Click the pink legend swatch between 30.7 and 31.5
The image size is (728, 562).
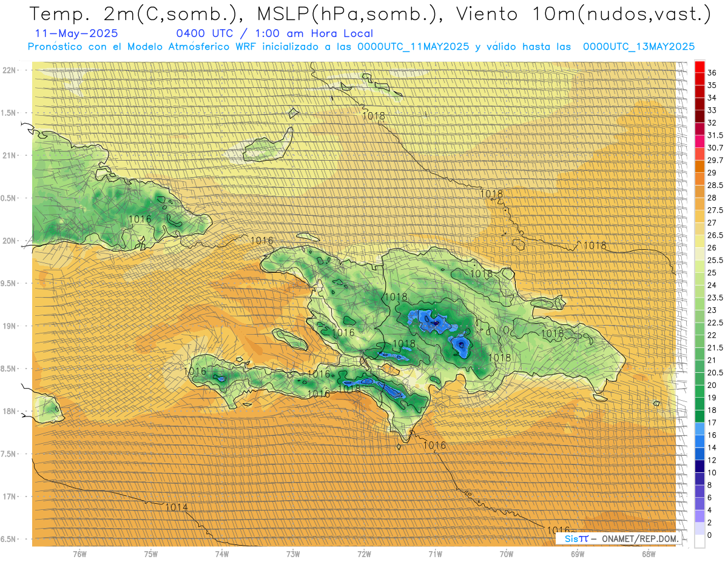point(699,141)
